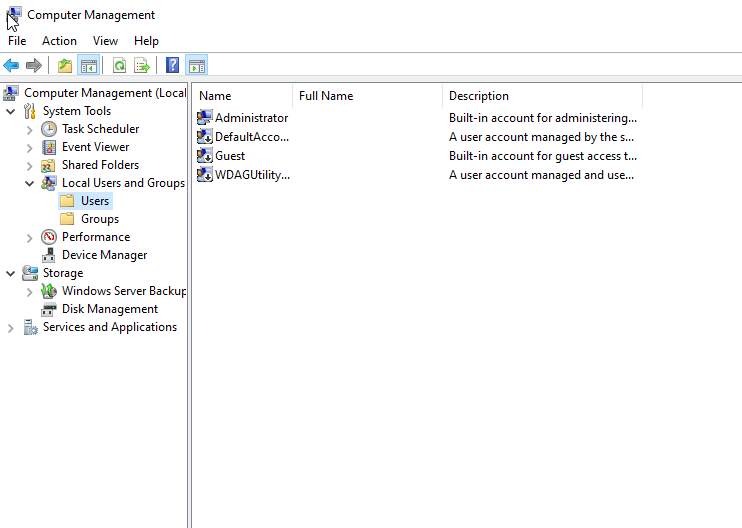742x528 pixels.
Task: Click the DefaultAccount user icon
Action: [204, 137]
